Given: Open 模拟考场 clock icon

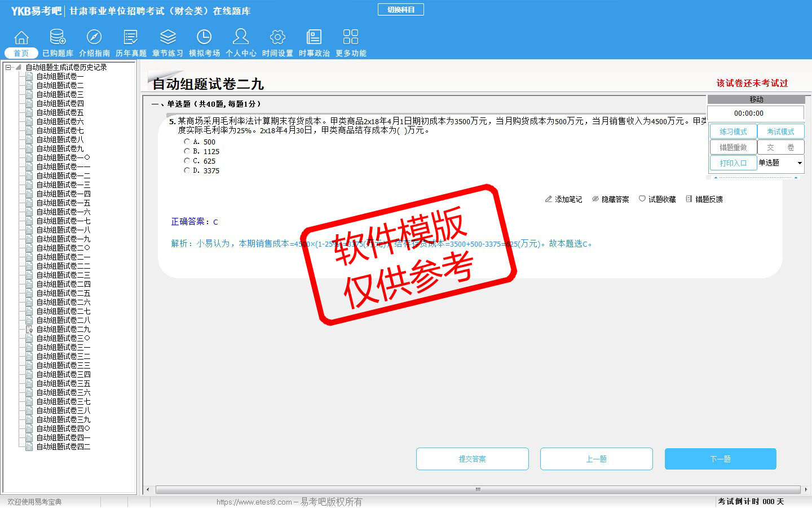Looking at the screenshot, I should pos(204,37).
